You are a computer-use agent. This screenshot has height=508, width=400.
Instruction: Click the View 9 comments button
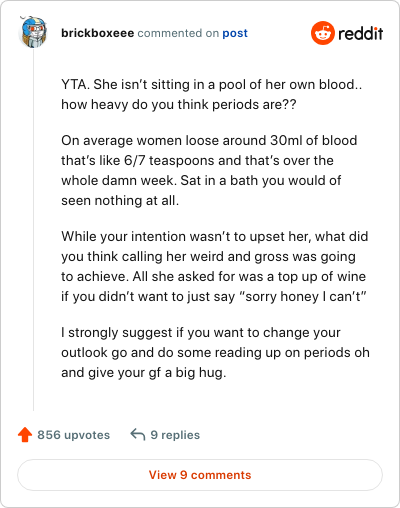(x=200, y=475)
